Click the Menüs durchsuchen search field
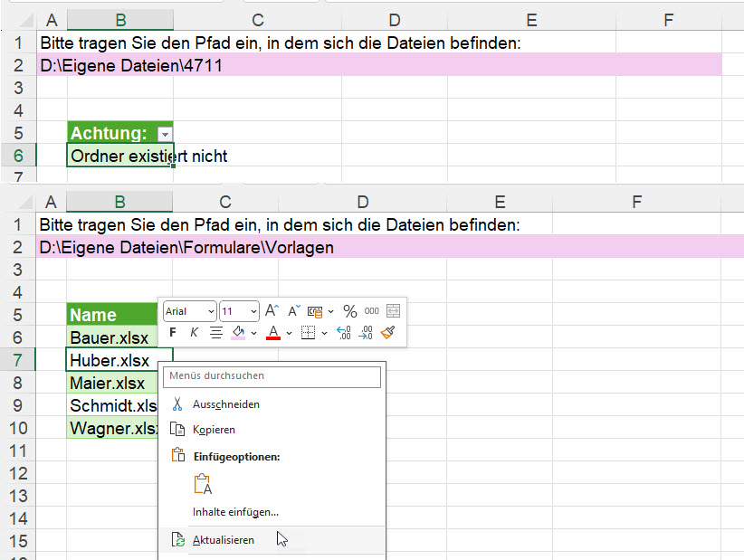 (x=273, y=375)
